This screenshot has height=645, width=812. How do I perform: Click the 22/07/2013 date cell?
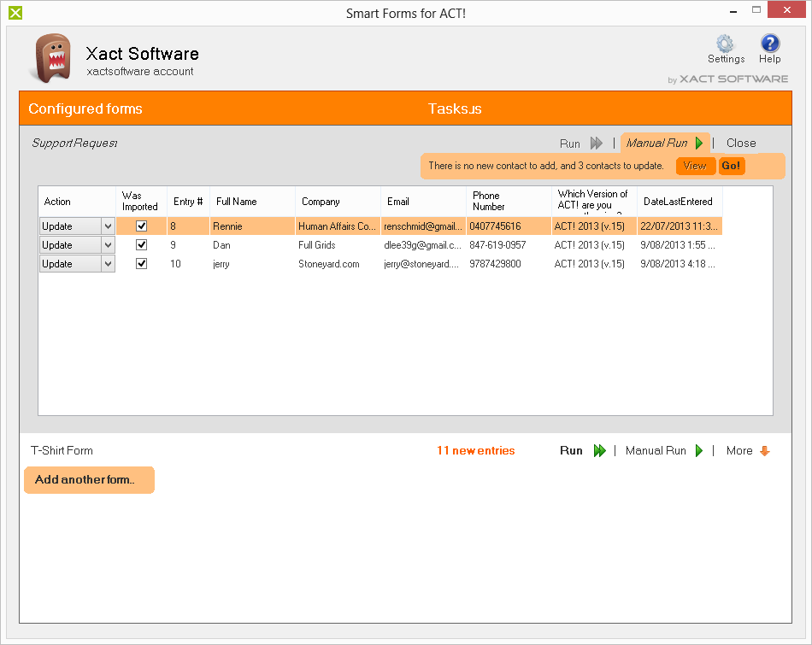coord(680,226)
